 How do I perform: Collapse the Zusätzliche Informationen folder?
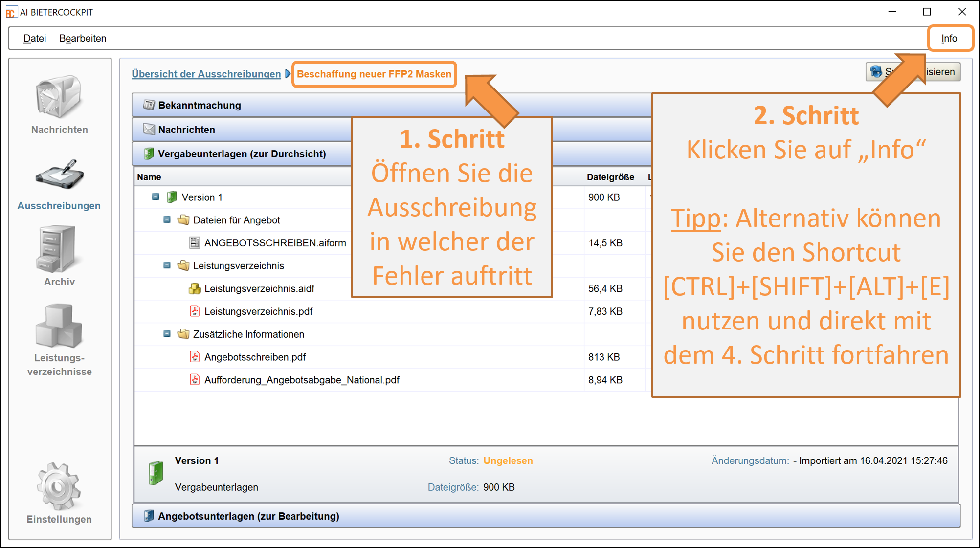click(167, 334)
